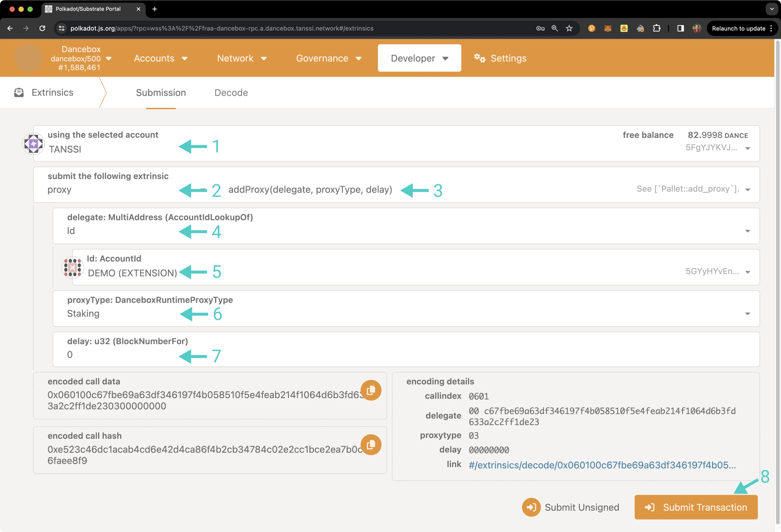781x532 pixels.
Task: Open the Dancebox network selector
Action: click(81, 58)
